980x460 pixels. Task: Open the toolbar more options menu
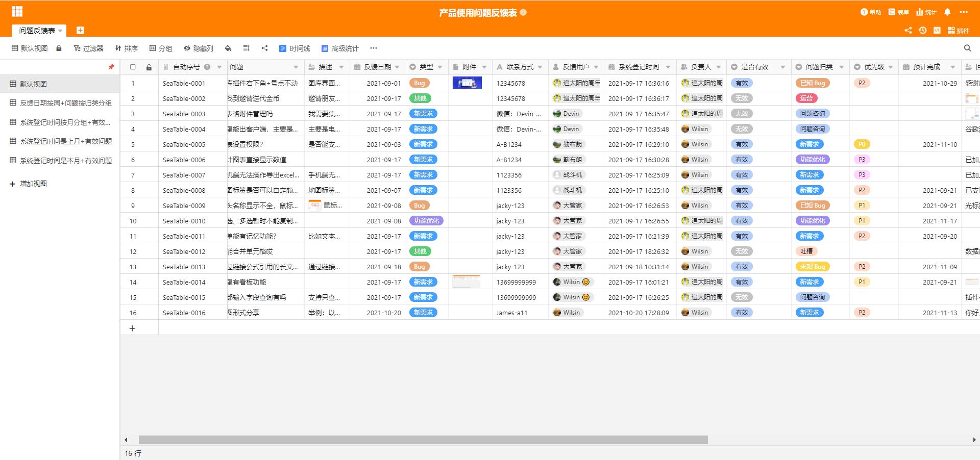coord(374,48)
